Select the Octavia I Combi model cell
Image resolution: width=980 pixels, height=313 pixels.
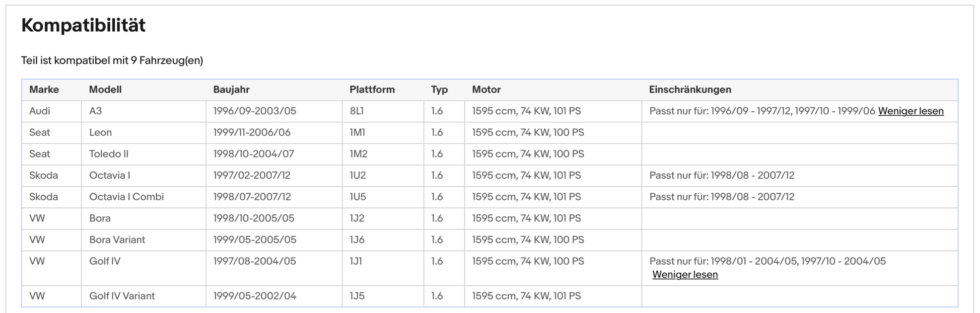tap(126, 197)
